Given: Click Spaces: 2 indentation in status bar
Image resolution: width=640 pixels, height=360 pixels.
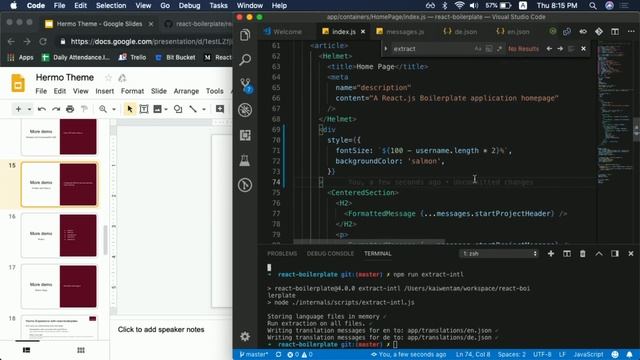Looking at the screenshot, I should [x=511, y=354].
